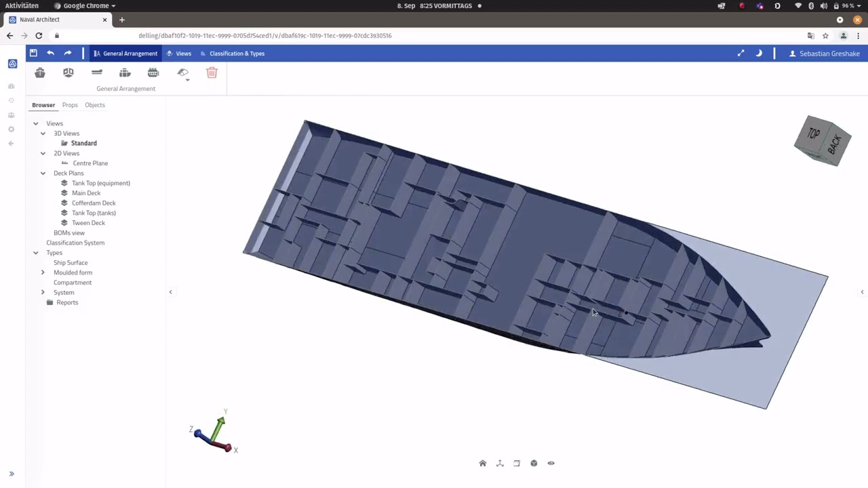Image resolution: width=868 pixels, height=488 pixels.
Task: Expand the System tree node
Action: 43,292
